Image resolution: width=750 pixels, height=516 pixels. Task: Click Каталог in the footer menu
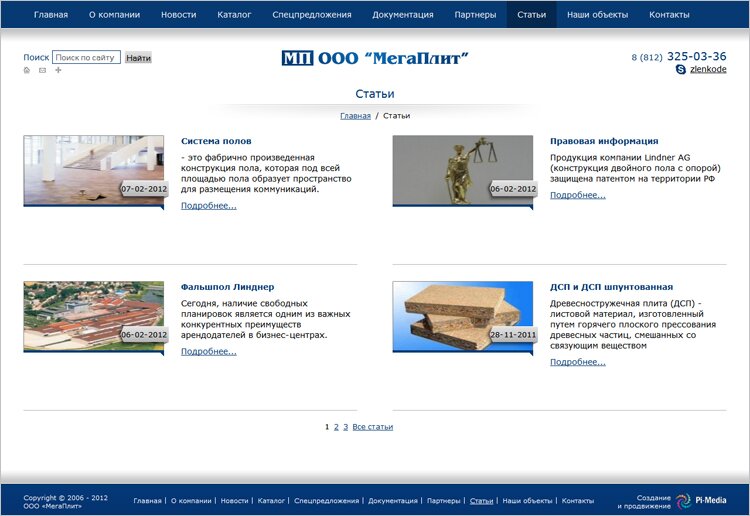coord(271,501)
